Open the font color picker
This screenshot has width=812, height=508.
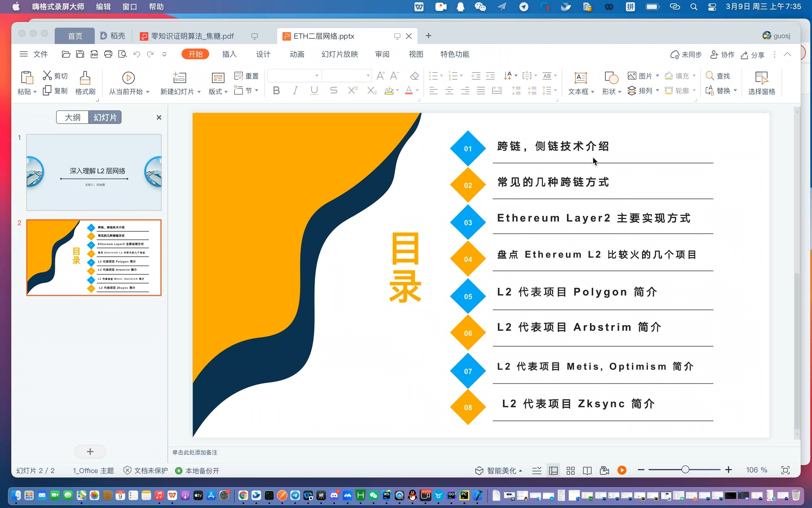pos(417,90)
